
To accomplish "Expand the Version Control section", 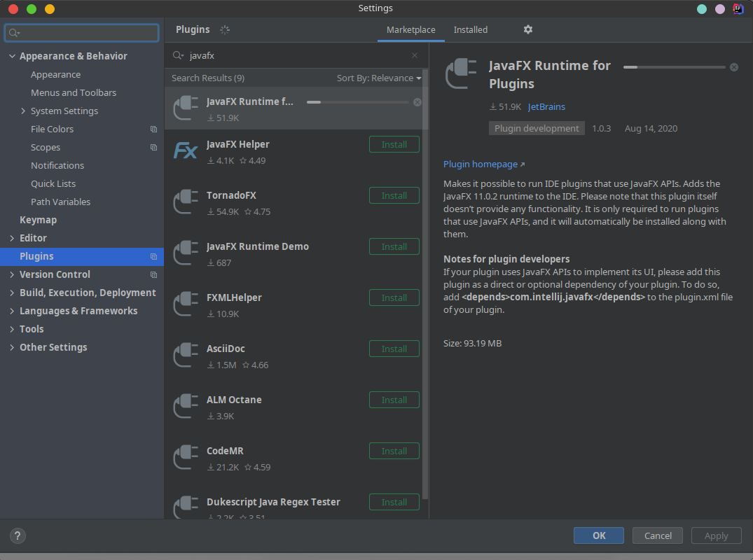I will tap(12, 274).
